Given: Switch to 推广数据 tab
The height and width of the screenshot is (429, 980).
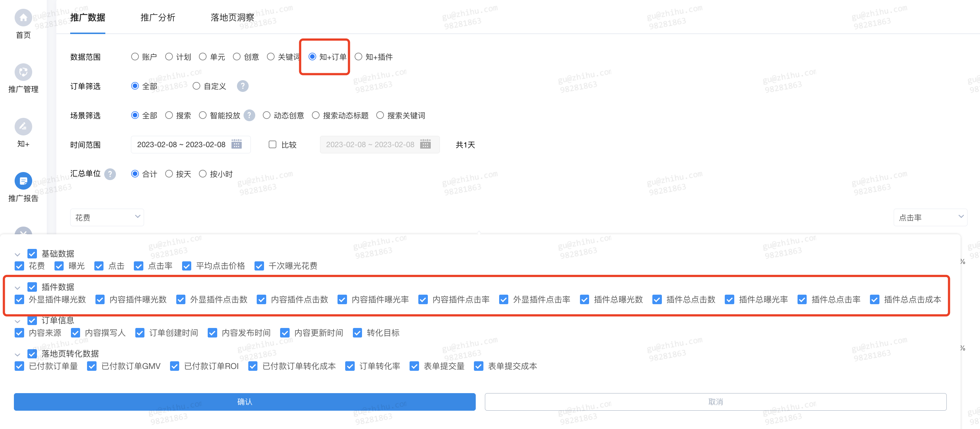Looking at the screenshot, I should pyautogui.click(x=87, y=18).
